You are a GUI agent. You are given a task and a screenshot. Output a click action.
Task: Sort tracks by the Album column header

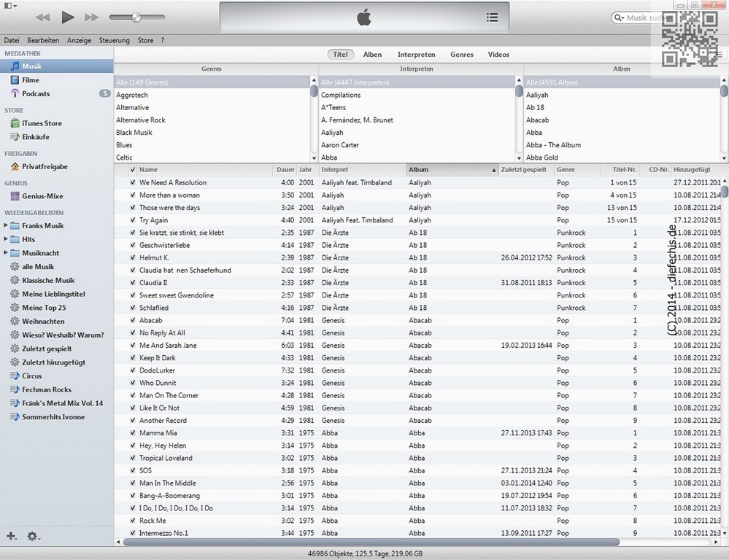(x=452, y=170)
